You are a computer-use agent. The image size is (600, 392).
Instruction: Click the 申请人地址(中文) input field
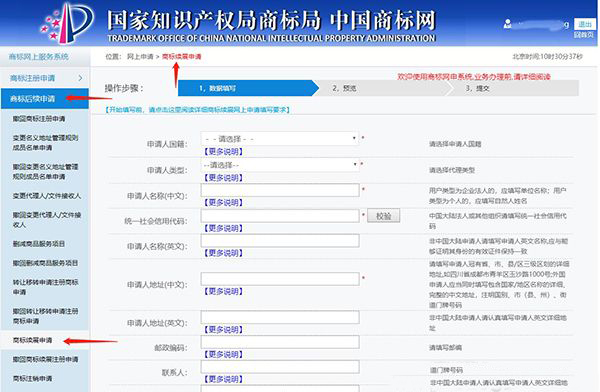click(280, 279)
